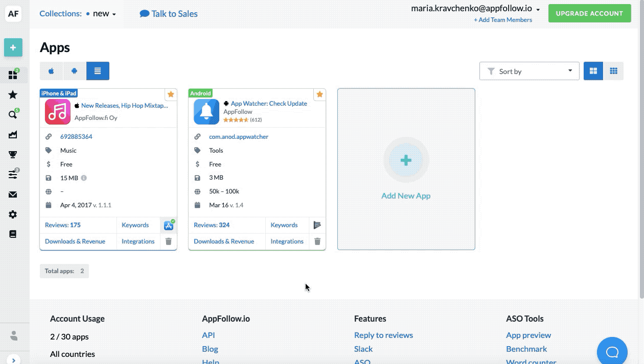Open the API footer link
The width and height of the screenshot is (644, 364).
(209, 335)
